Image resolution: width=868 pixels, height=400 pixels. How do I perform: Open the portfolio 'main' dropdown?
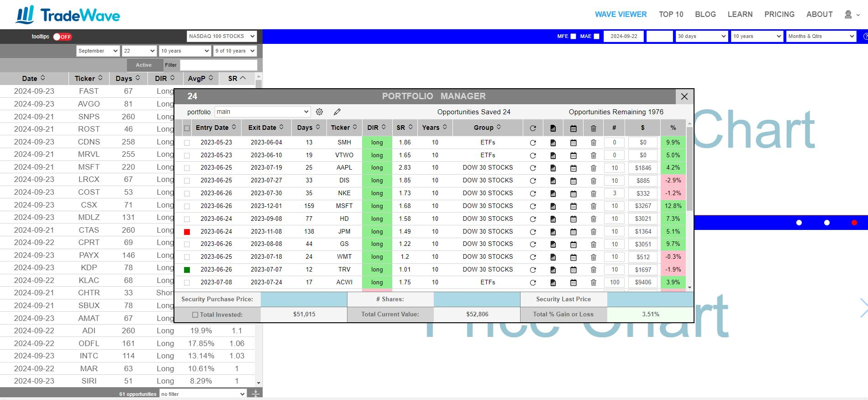(x=263, y=112)
